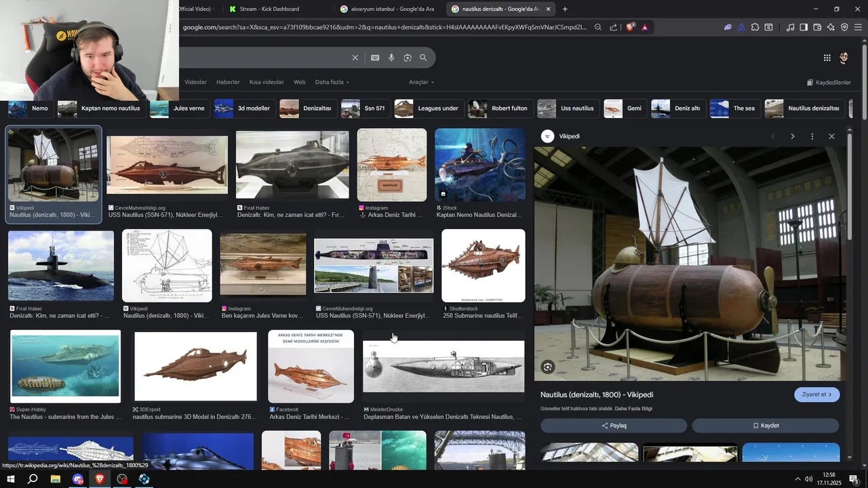Open the taskbar volume control

pos(808,479)
